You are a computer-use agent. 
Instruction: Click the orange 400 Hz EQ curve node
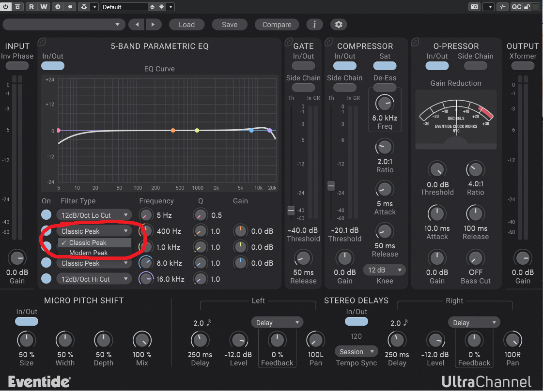[173, 131]
